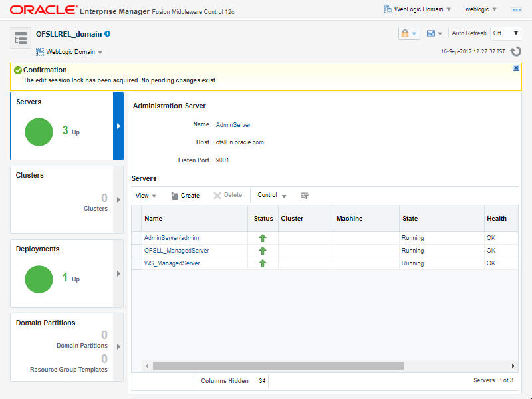Click the Clusters tile count 0
Image resolution: width=532 pixels, height=399 pixels.
104,198
